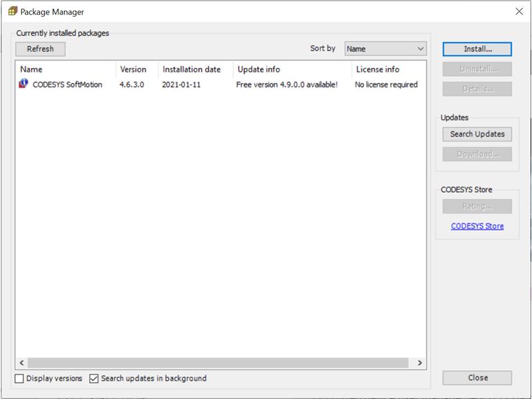Click the Version column header

[137, 69]
